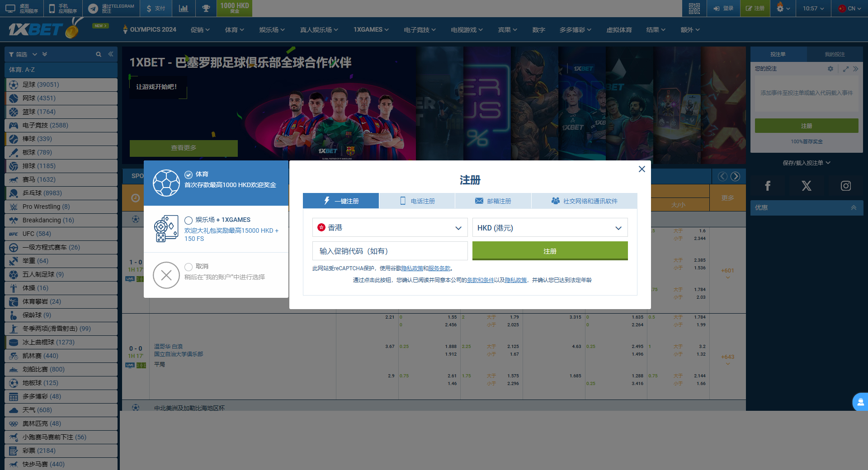The height and width of the screenshot is (470, 868).
Task: Expand 保存/载入投注单 section
Action: [807, 163]
